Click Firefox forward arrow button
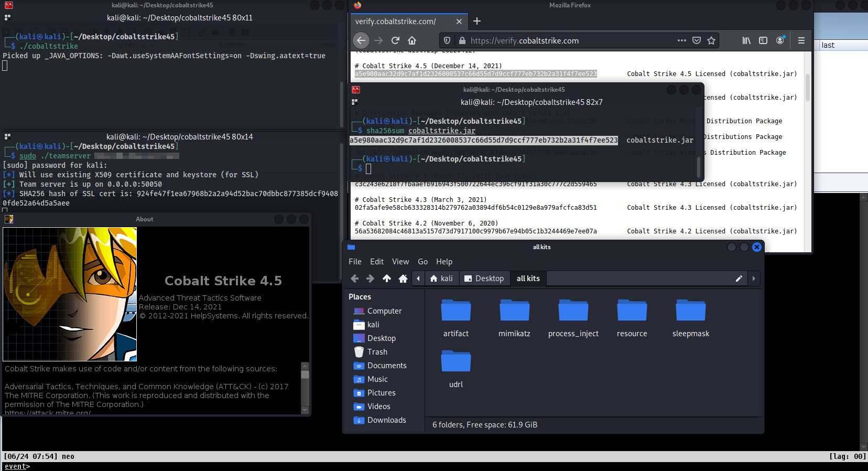The height and width of the screenshot is (471, 868). tap(378, 40)
